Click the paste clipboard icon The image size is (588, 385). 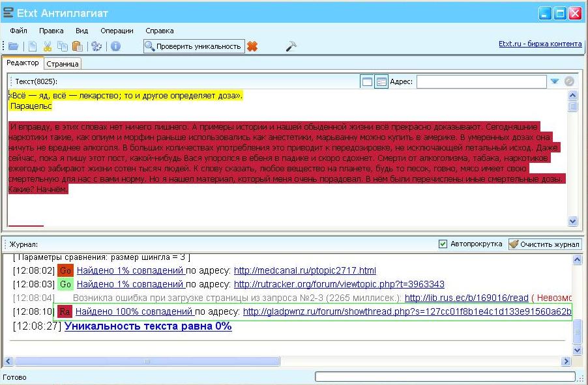point(78,46)
